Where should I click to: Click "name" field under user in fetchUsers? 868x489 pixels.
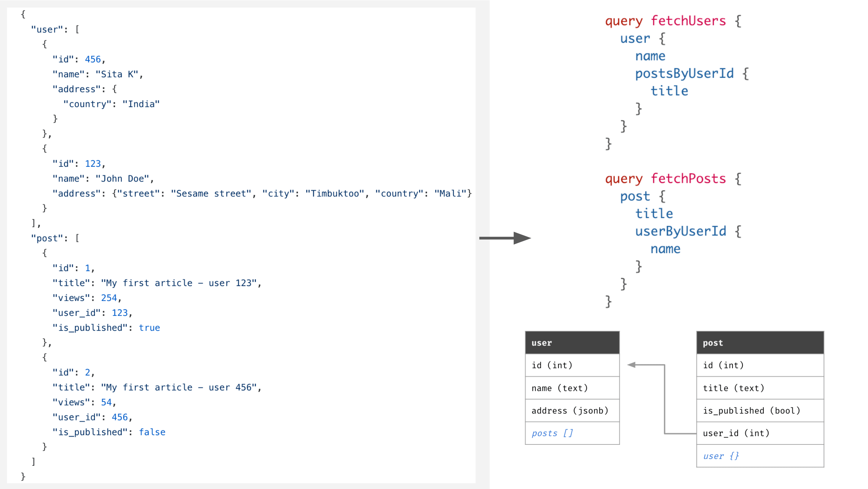(x=650, y=56)
